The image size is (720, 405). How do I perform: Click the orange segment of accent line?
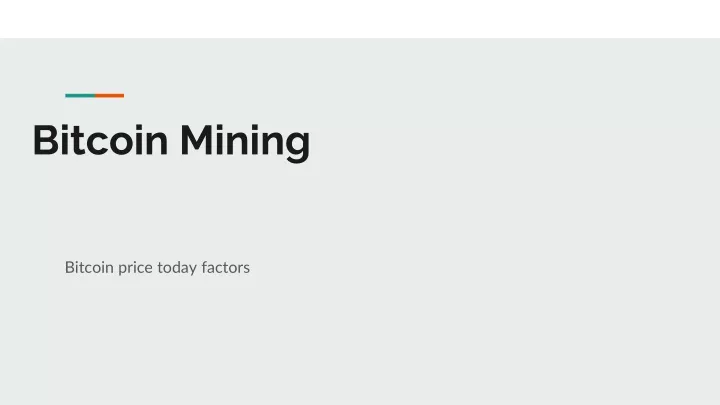tap(109, 96)
